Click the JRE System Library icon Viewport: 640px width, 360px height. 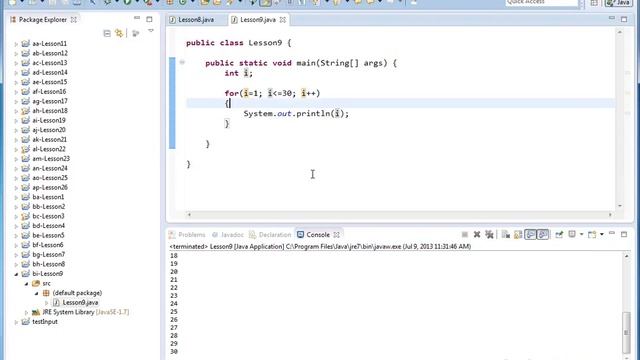coord(36,312)
